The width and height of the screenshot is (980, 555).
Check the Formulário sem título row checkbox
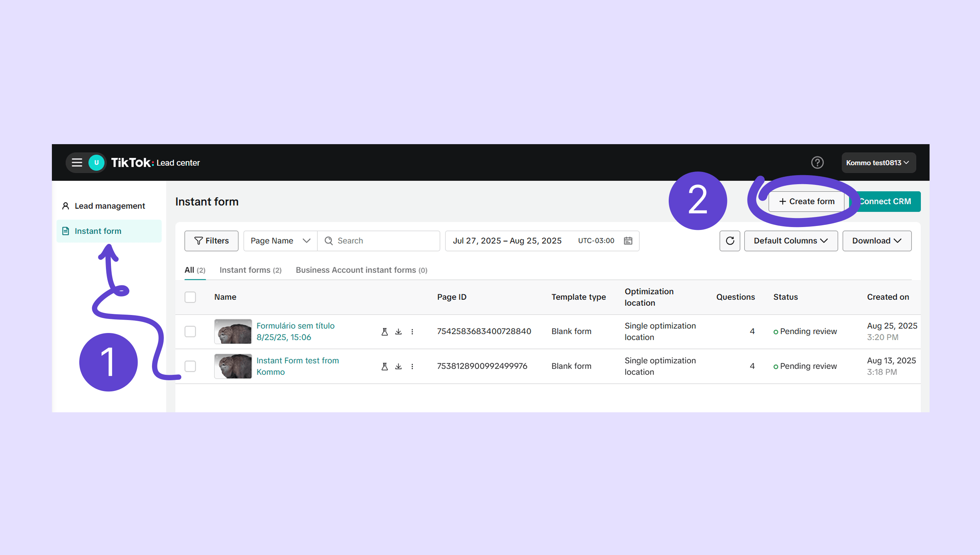(190, 332)
